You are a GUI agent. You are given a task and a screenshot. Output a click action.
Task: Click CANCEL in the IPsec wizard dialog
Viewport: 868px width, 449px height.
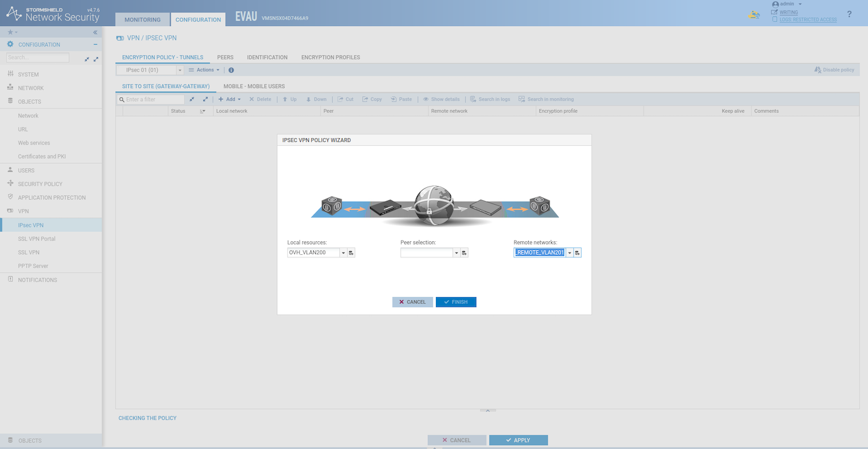click(x=412, y=302)
